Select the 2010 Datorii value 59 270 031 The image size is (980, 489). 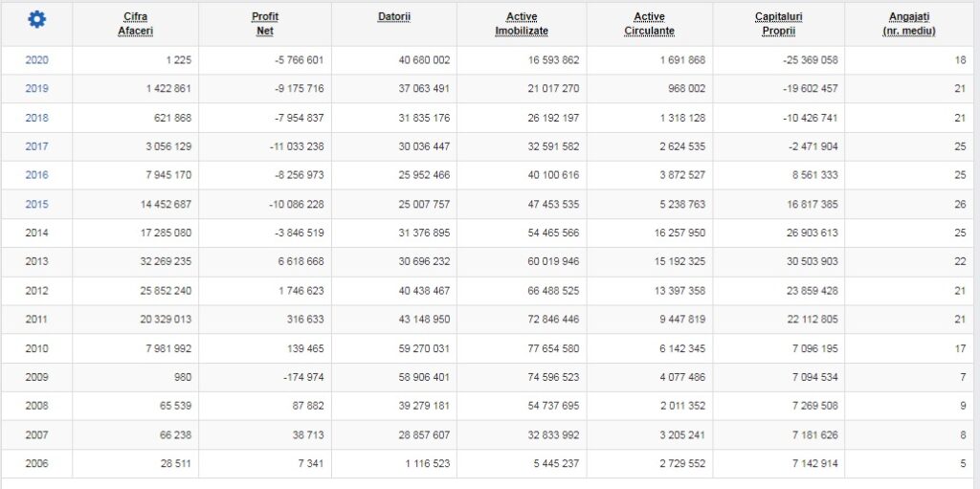(424, 348)
